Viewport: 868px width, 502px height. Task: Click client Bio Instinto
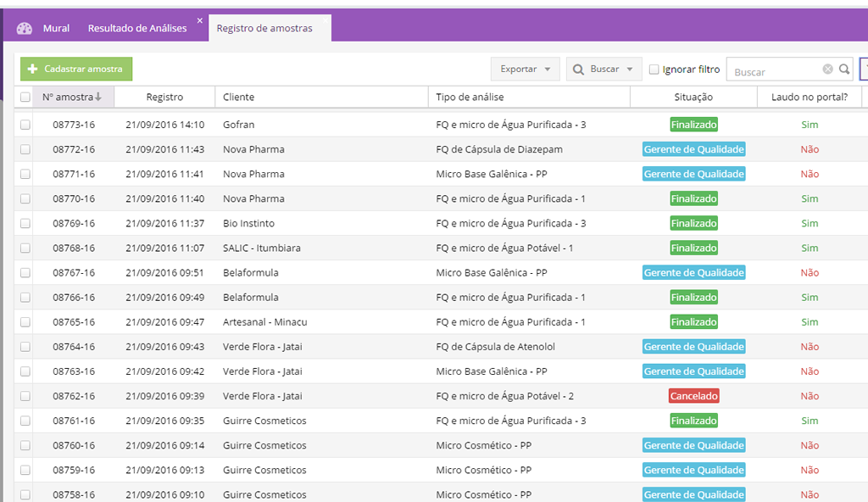(248, 223)
